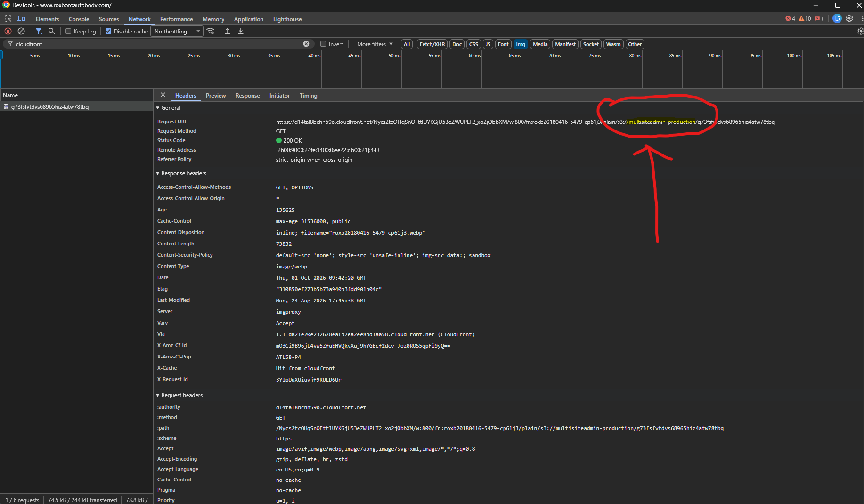The height and width of the screenshot is (504, 864).
Task: Click the image/webp Content-Type value
Action: pyautogui.click(x=292, y=267)
